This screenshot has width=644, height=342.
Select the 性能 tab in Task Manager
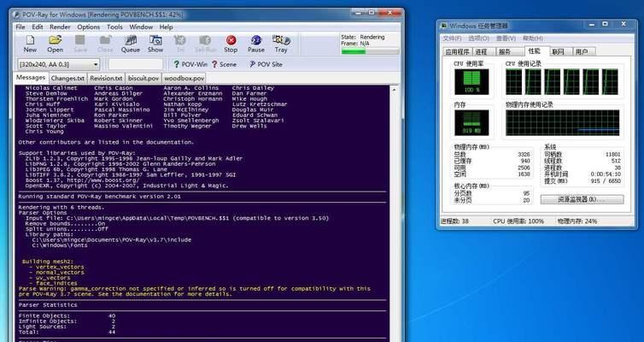pos(535,51)
